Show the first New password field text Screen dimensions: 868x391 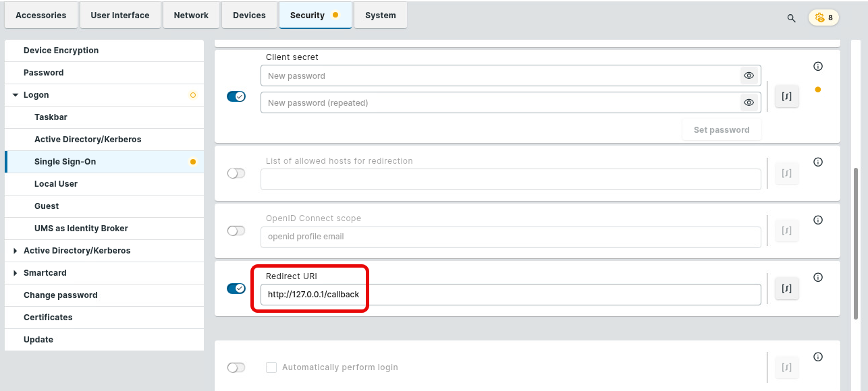749,76
